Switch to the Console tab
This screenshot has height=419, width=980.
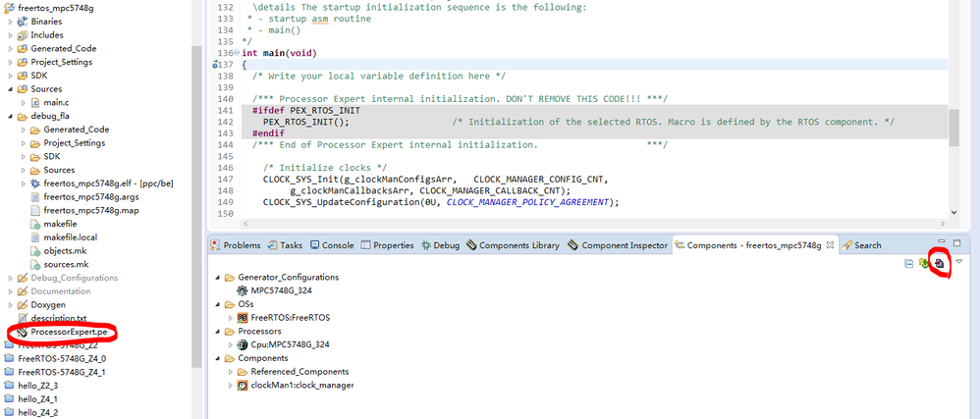[x=332, y=245]
